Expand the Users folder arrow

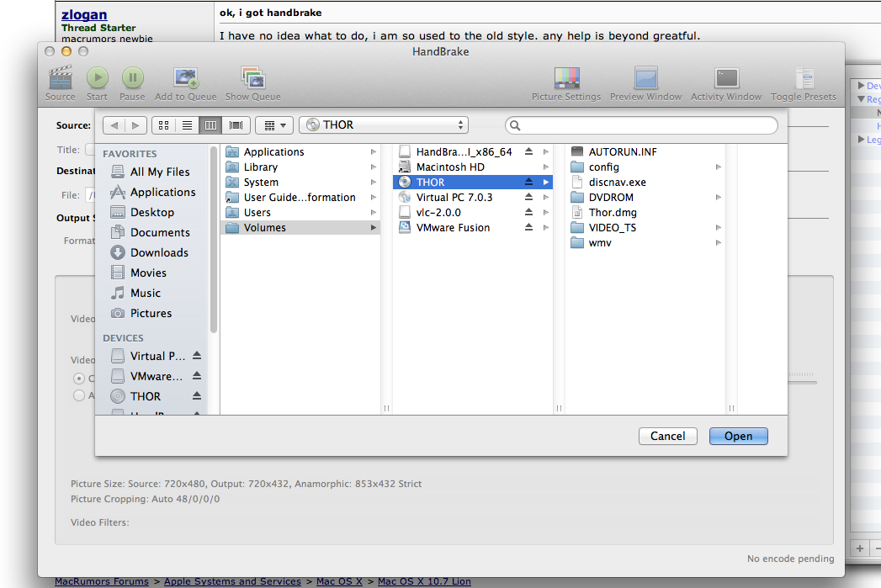point(373,212)
